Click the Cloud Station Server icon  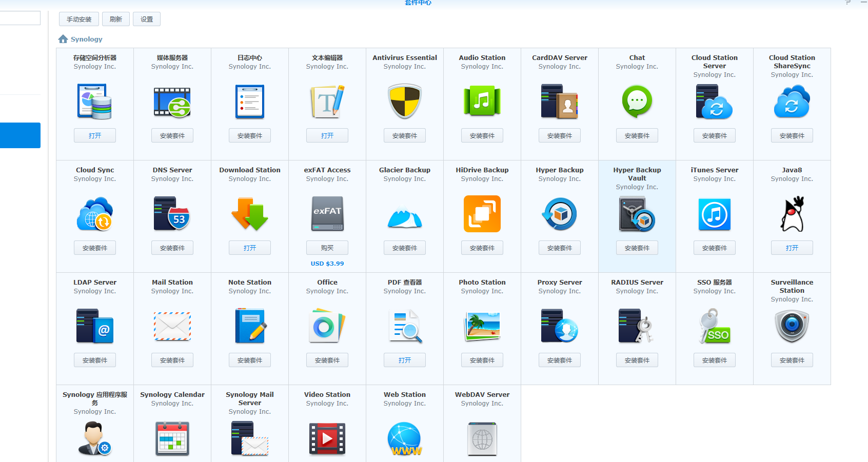tap(715, 102)
